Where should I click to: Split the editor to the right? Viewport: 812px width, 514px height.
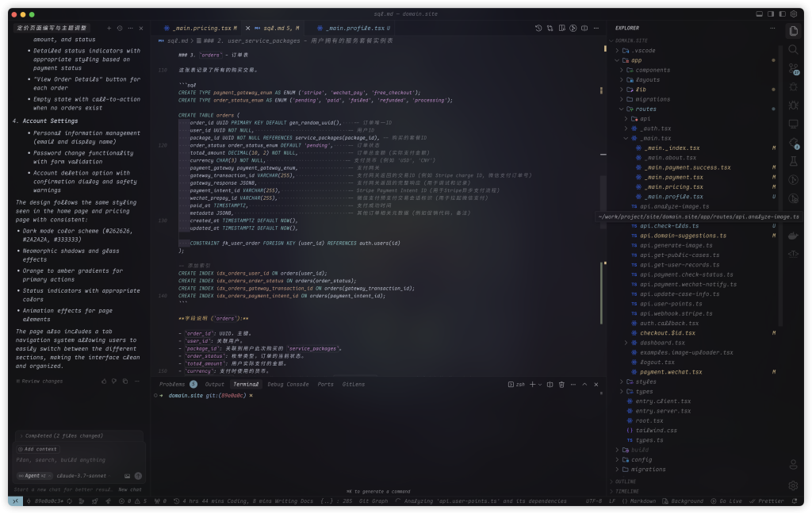tap(583, 28)
